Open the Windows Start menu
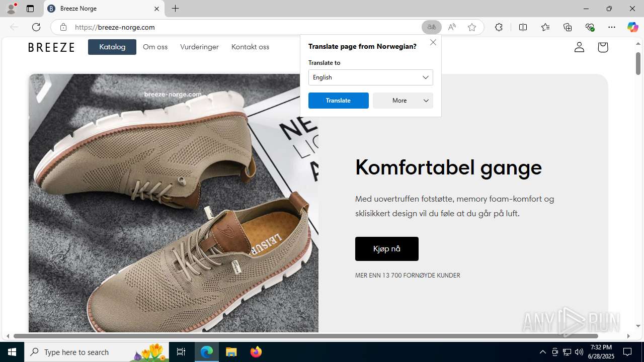The image size is (644, 362). [x=12, y=352]
